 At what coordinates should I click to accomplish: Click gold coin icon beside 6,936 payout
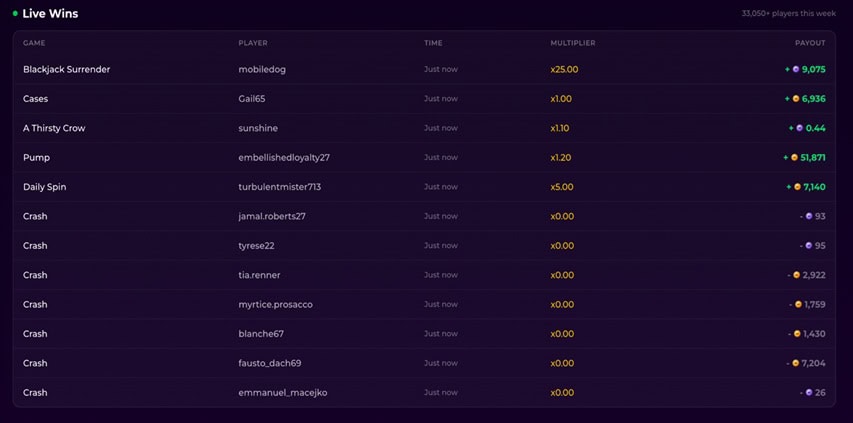795,99
